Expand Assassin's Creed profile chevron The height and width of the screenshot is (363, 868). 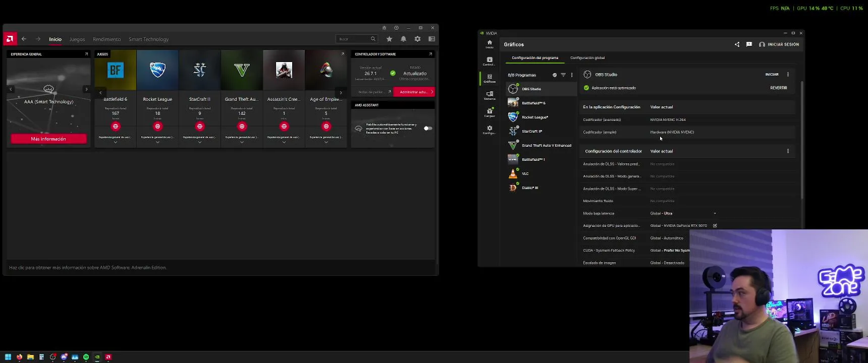coord(284,142)
